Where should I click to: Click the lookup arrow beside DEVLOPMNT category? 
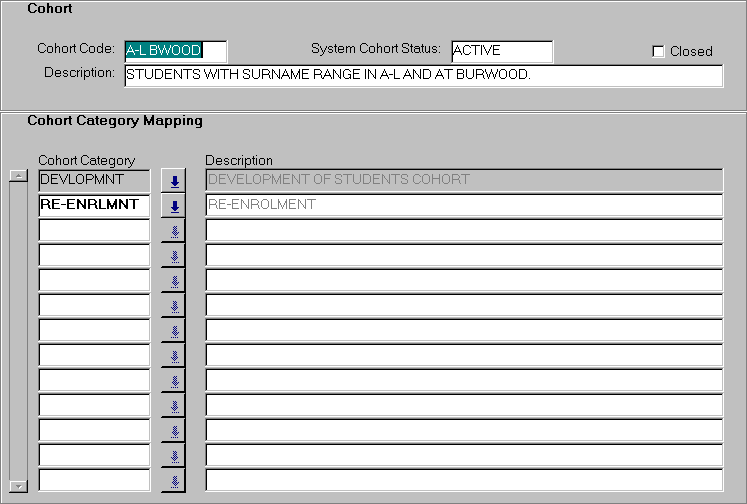pyautogui.click(x=174, y=181)
